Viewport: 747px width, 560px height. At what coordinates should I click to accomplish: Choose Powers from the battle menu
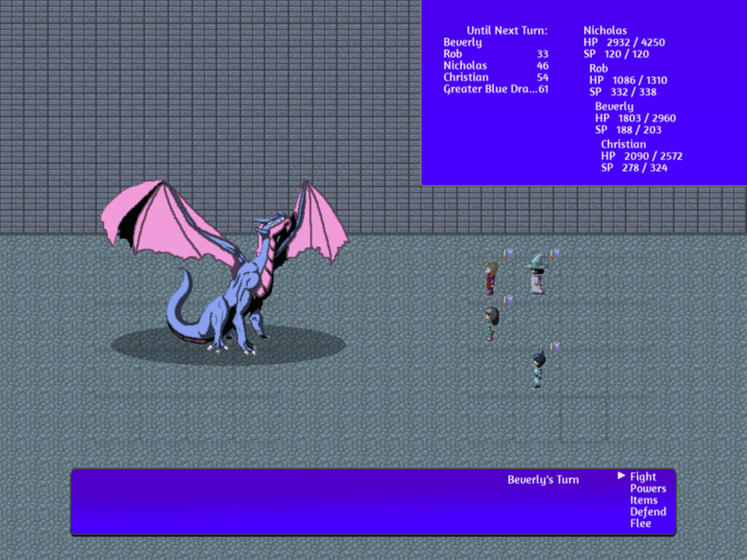point(647,488)
